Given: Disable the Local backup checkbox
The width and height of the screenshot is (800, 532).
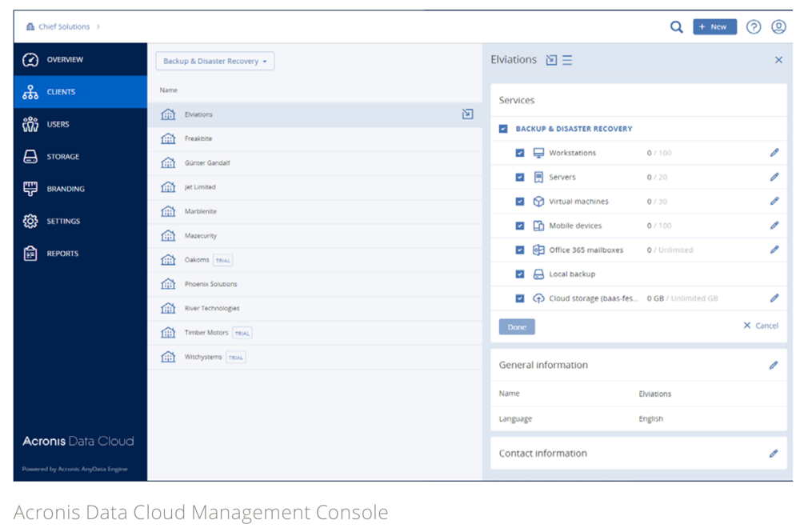Looking at the screenshot, I should (520, 274).
